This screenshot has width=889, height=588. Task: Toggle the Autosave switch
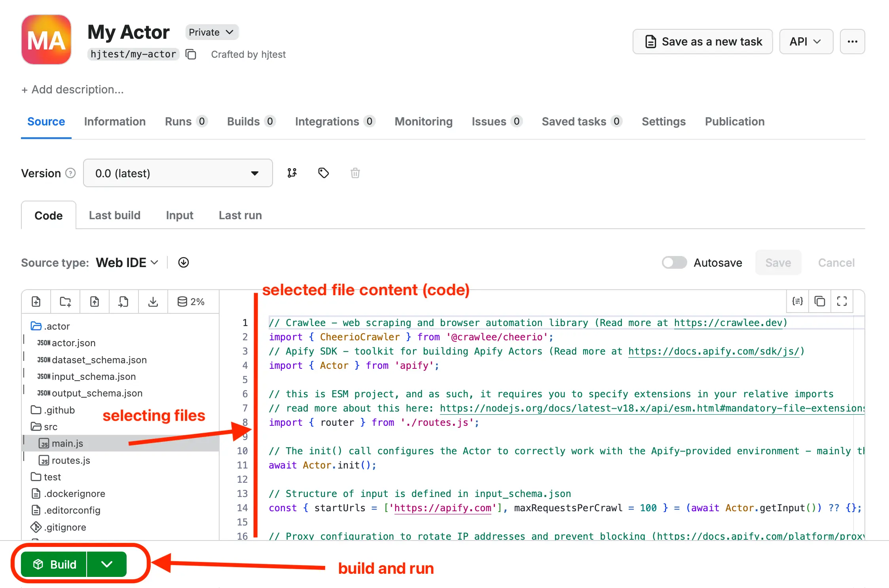(x=675, y=262)
